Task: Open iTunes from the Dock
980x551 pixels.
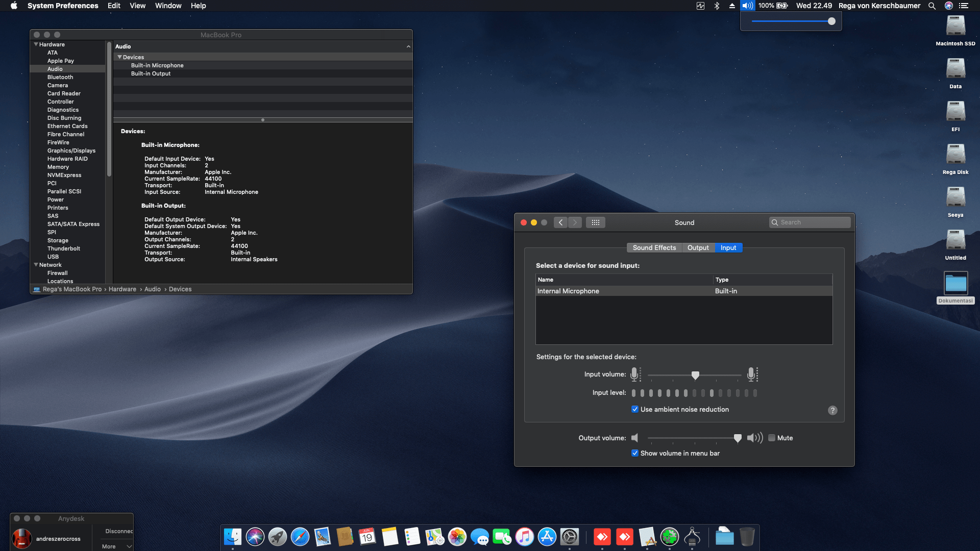Action: point(524,537)
